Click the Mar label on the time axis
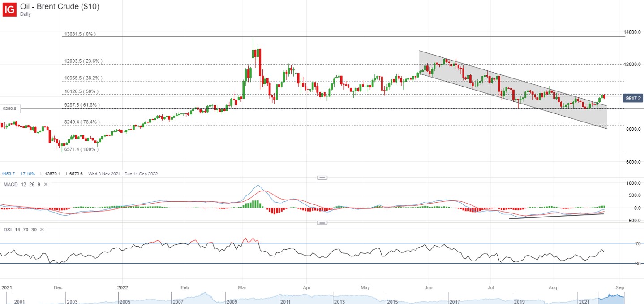The width and height of the screenshot is (644, 304). pos(242,287)
